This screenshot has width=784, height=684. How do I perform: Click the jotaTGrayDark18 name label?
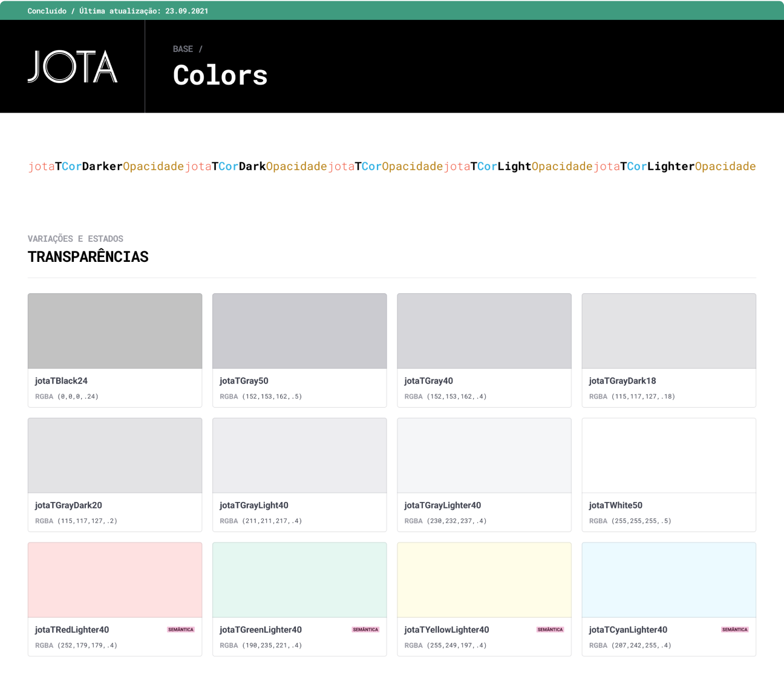[x=622, y=381]
